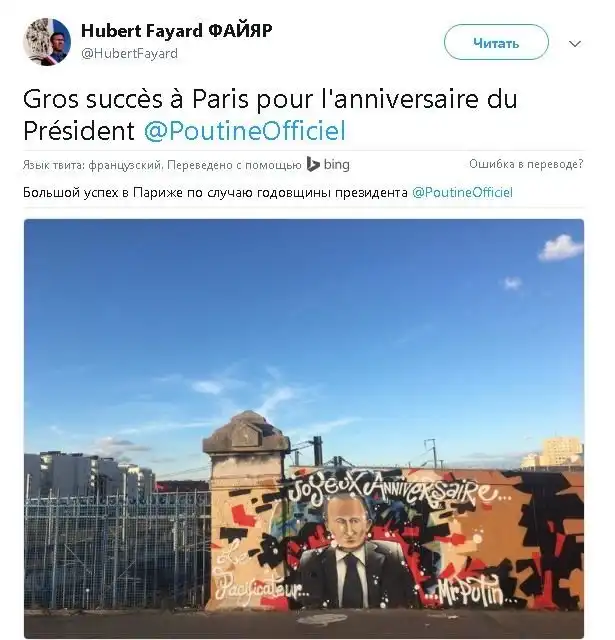The image size is (615, 640).
Task: Open @PoutineOfficiel mention in the French tweet
Action: pyautogui.click(x=244, y=131)
